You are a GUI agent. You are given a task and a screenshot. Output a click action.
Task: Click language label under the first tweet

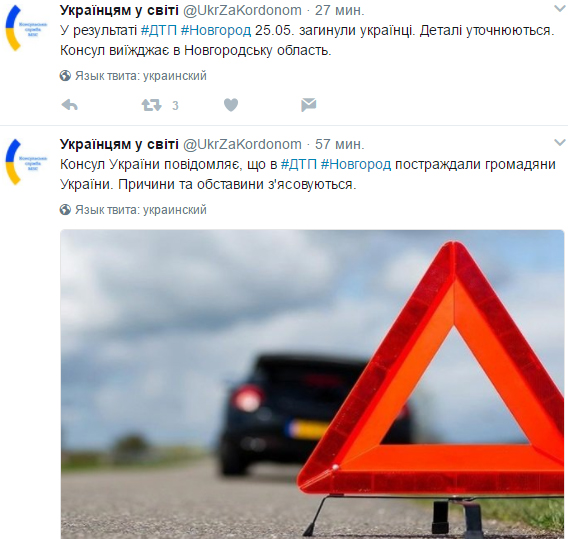141,76
